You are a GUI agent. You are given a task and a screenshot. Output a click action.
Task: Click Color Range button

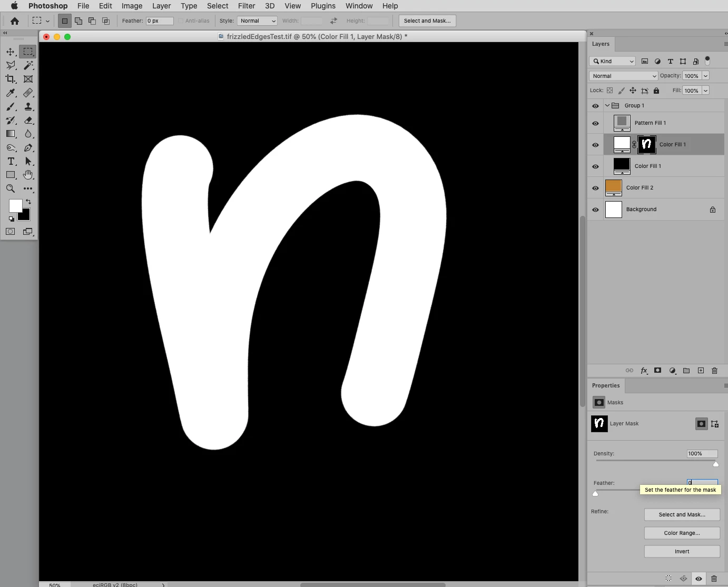pos(682,533)
